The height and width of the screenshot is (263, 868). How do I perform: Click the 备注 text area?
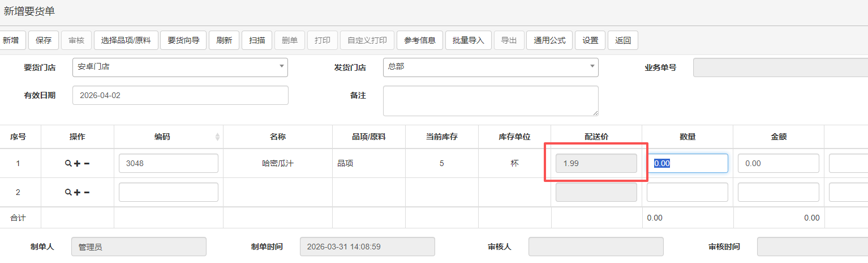[491, 101]
